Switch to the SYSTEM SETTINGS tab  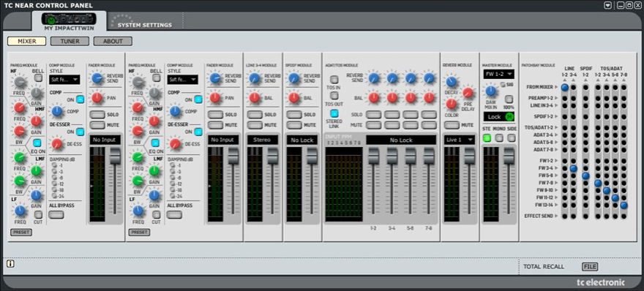coord(145,25)
